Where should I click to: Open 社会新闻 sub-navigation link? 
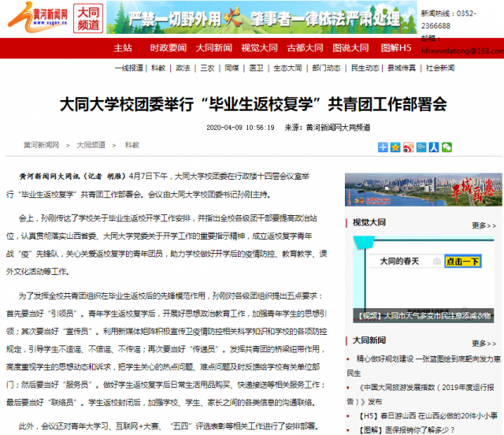440,68
